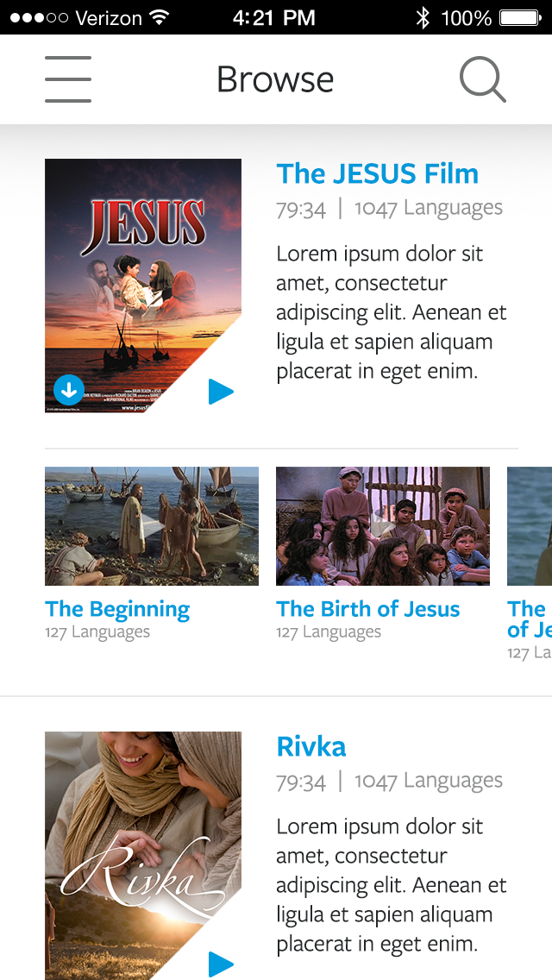Tap the Wi-Fi status icon
The image size is (552, 980).
click(x=159, y=17)
